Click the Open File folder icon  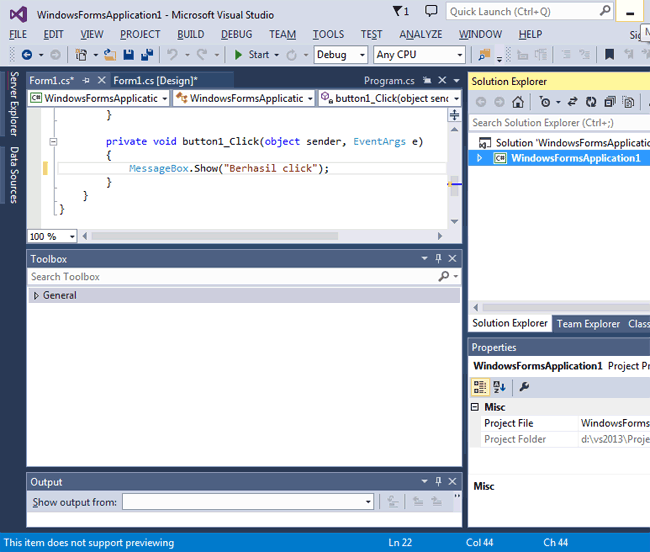(x=109, y=55)
